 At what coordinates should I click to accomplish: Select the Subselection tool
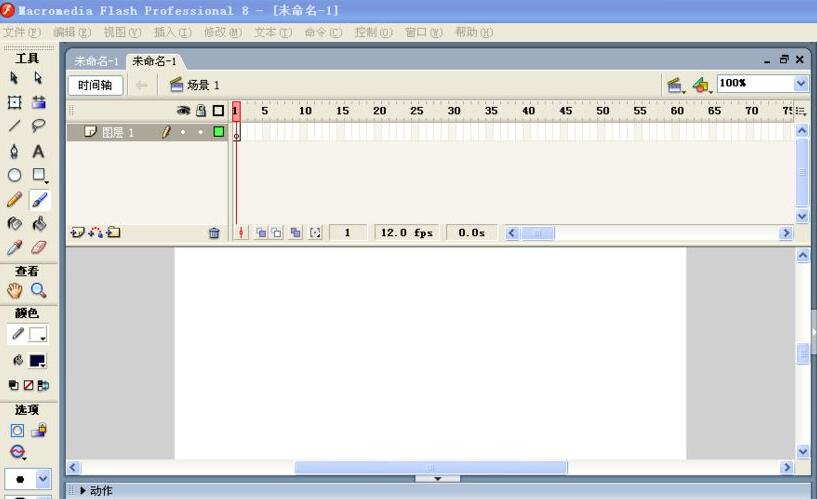click(38, 78)
